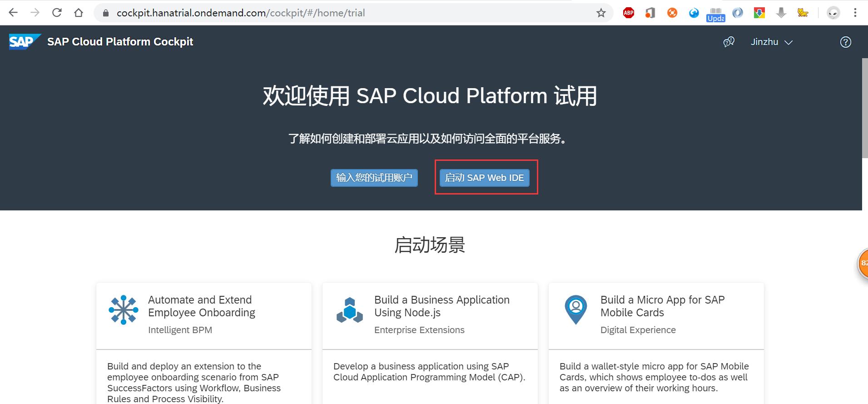
Task: Click the Intelligent BPM snowflake icon
Action: [124, 310]
